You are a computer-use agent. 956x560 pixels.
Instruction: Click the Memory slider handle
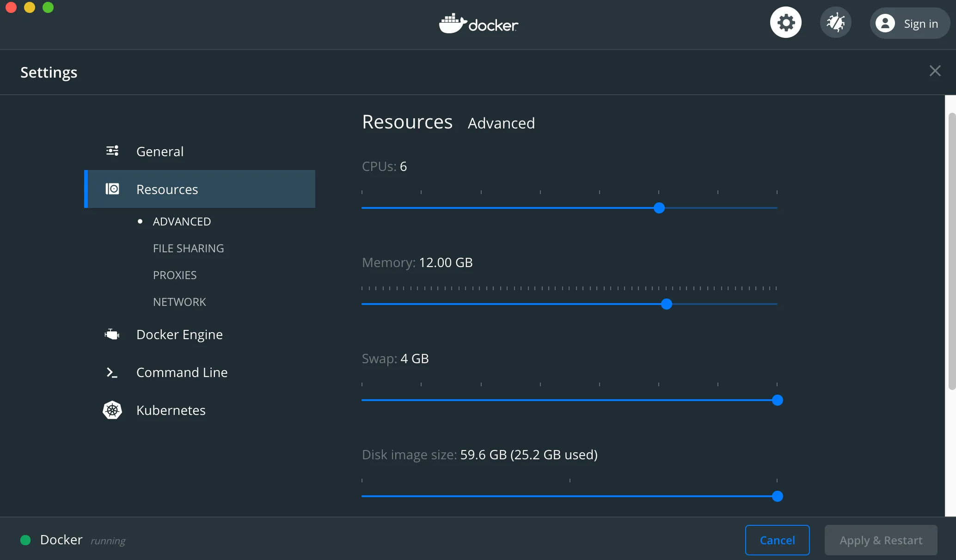click(666, 304)
